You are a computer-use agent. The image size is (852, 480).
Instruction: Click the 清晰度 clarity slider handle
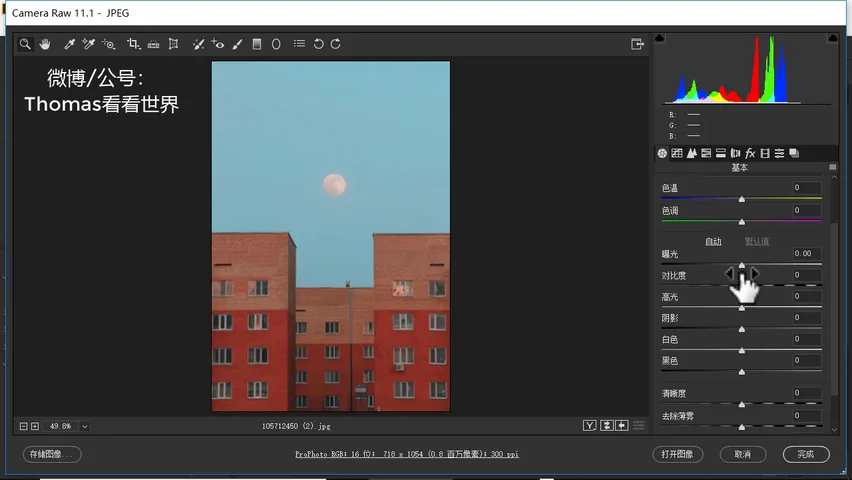742,404
